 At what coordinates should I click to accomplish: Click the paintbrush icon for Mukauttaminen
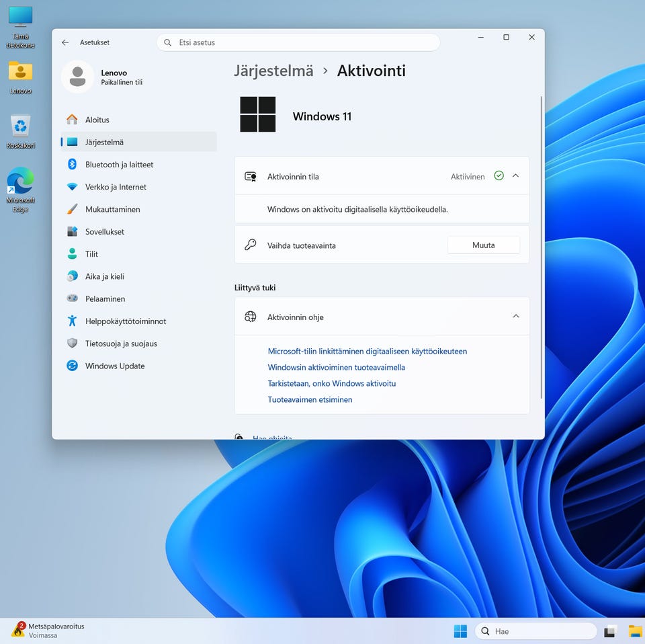(x=72, y=209)
